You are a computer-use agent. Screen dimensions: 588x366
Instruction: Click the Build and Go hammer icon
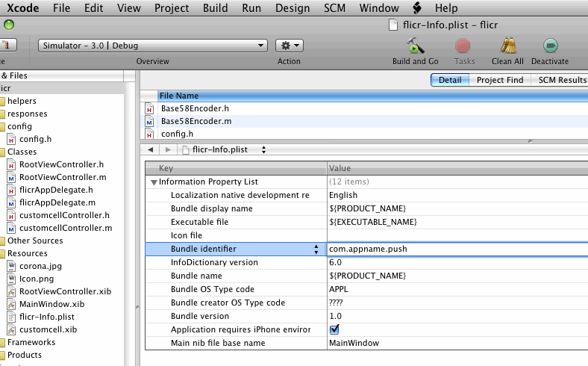click(415, 46)
